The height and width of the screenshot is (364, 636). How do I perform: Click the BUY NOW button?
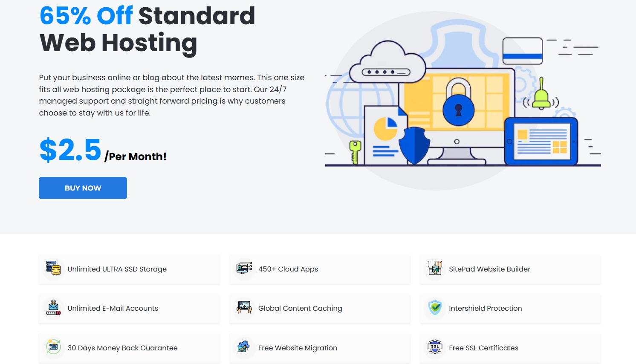click(83, 188)
